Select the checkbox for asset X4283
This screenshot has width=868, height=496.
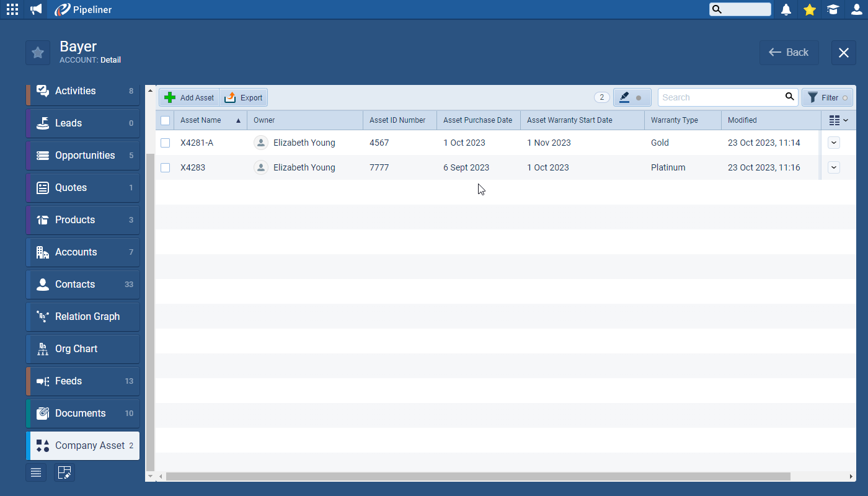click(x=165, y=167)
